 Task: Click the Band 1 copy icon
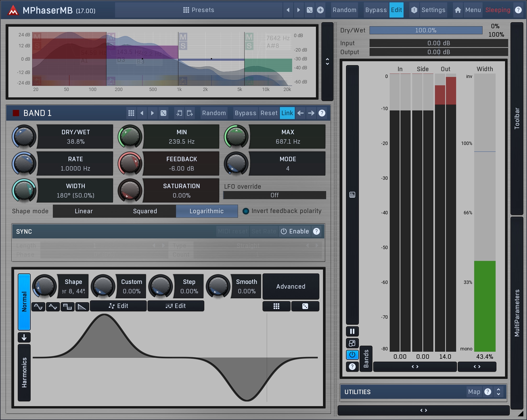pyautogui.click(x=179, y=113)
